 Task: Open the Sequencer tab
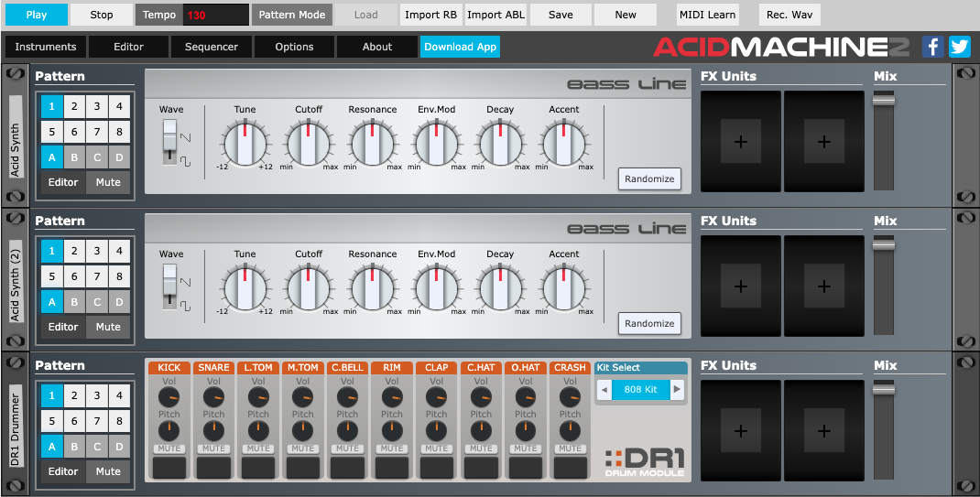pos(212,47)
